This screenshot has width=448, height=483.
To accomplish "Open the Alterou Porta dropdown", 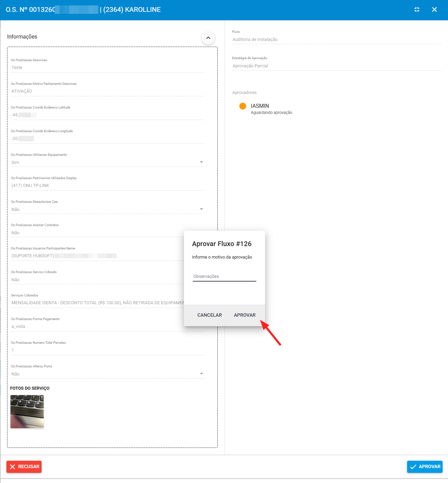I will pos(202,374).
